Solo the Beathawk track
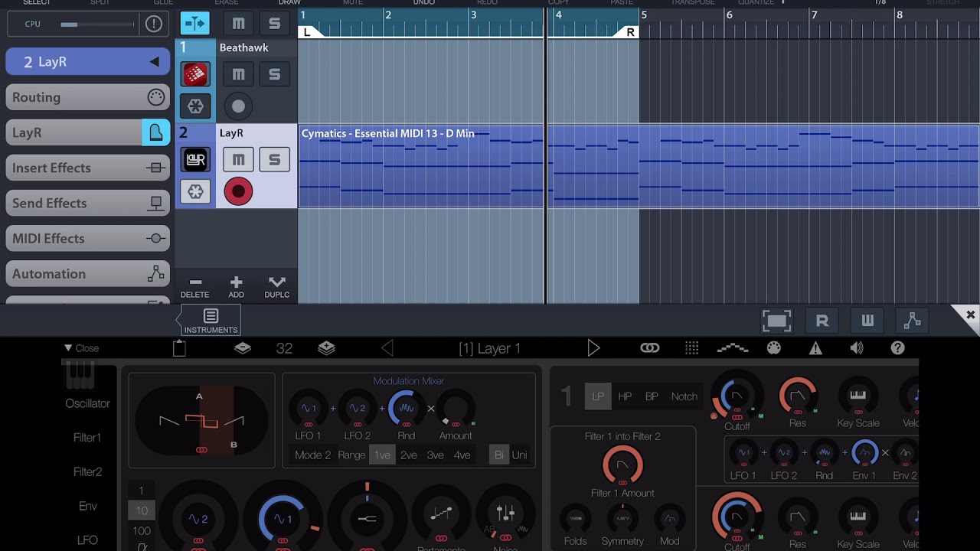This screenshot has width=980, height=551. [274, 74]
